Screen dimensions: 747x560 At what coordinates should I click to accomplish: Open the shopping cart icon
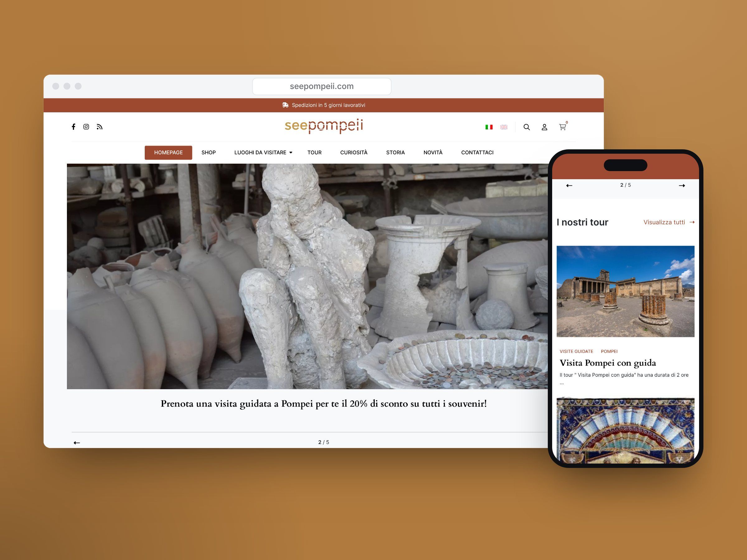pos(562,127)
